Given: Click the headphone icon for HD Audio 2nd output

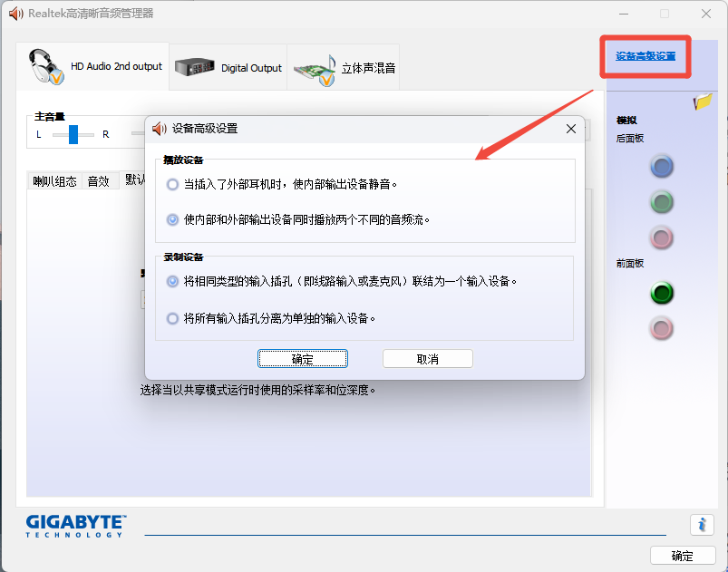Looking at the screenshot, I should [x=45, y=66].
